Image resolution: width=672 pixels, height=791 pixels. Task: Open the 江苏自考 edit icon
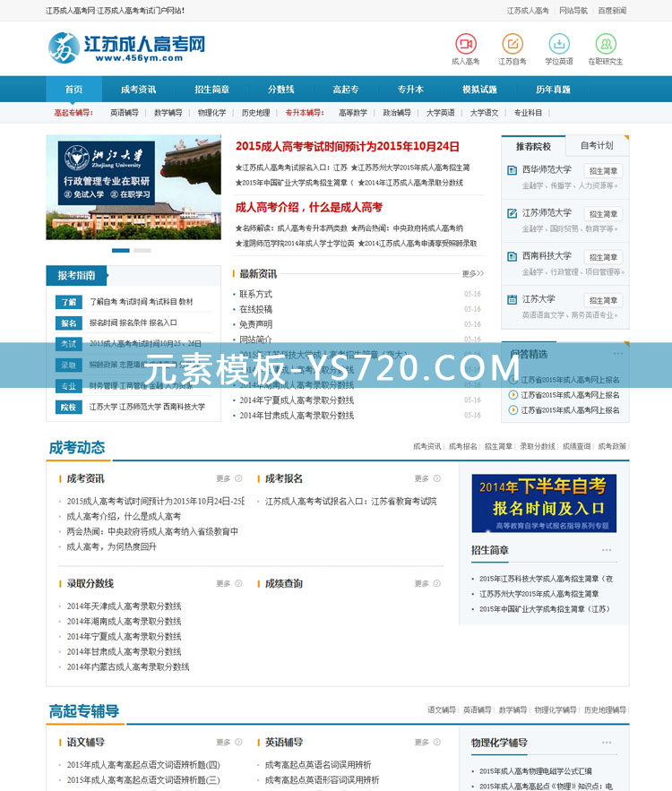pyautogui.click(x=513, y=44)
